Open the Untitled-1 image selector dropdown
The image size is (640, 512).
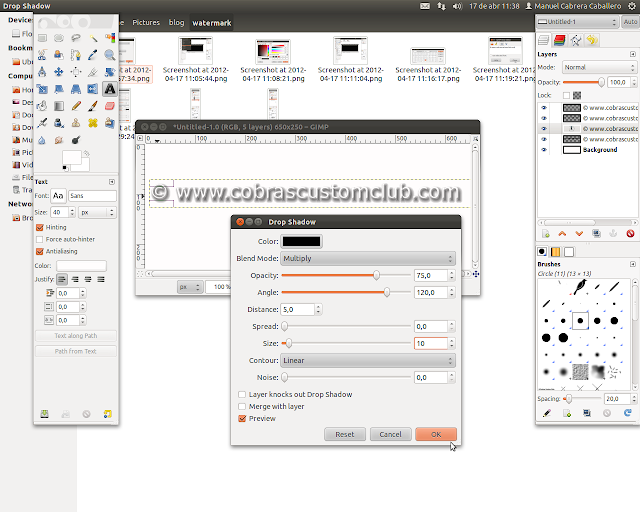coord(577,22)
